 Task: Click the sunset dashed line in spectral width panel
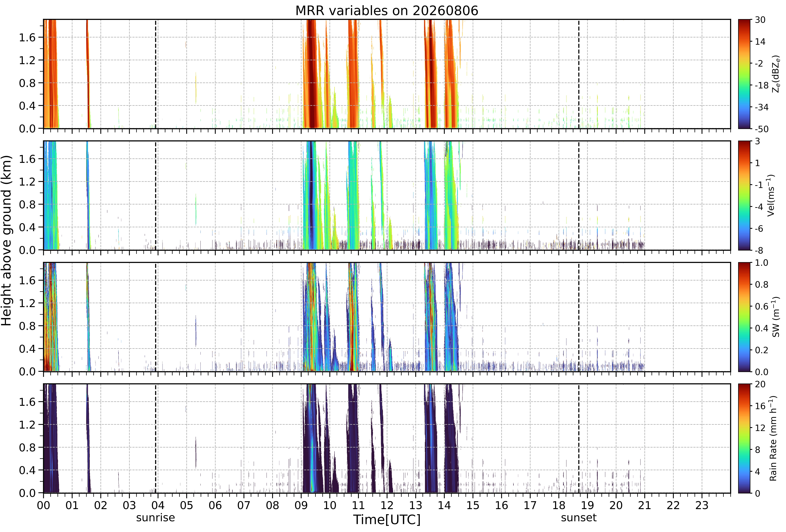point(579,317)
